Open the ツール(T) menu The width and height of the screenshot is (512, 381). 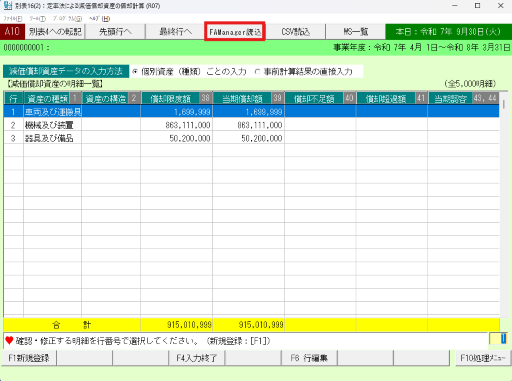37,19
